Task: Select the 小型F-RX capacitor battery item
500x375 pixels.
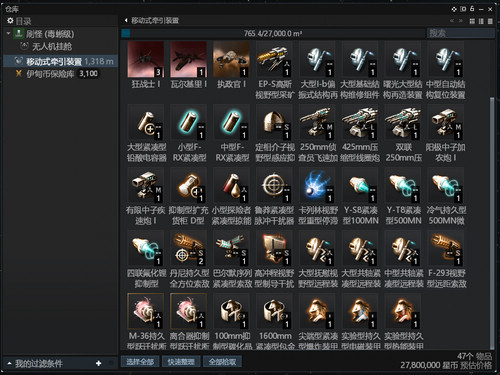Action: tap(189, 123)
